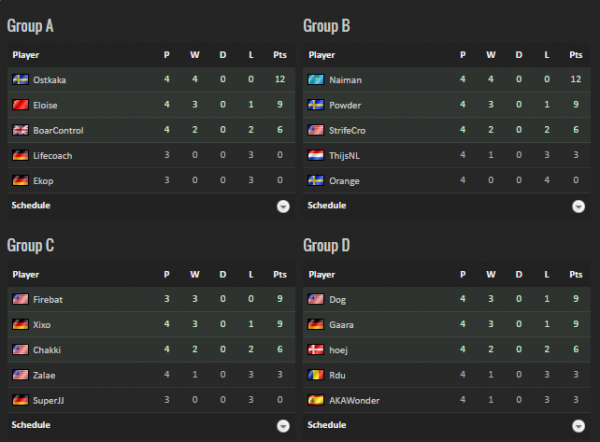Click the Player column header in Group D
Viewport: 600px width, 442px height.
click(322, 274)
